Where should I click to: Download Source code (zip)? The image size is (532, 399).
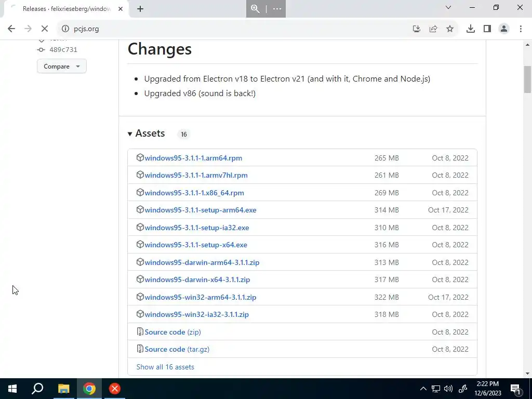tap(172, 332)
